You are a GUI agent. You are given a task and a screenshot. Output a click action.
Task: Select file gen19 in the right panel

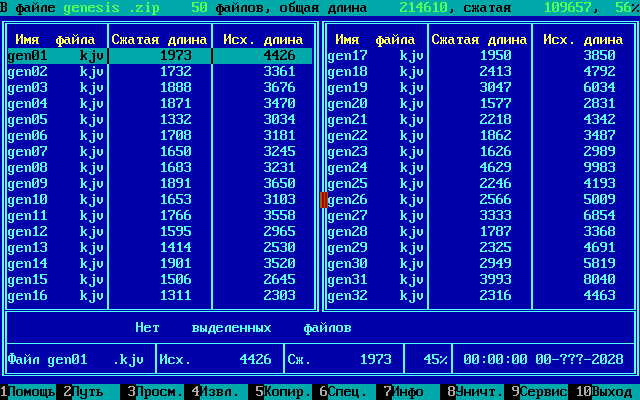coord(375,88)
